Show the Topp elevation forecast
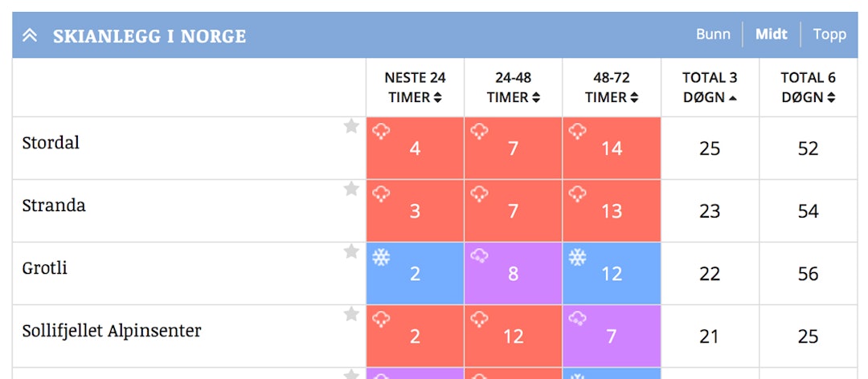The image size is (868, 379). tap(829, 35)
